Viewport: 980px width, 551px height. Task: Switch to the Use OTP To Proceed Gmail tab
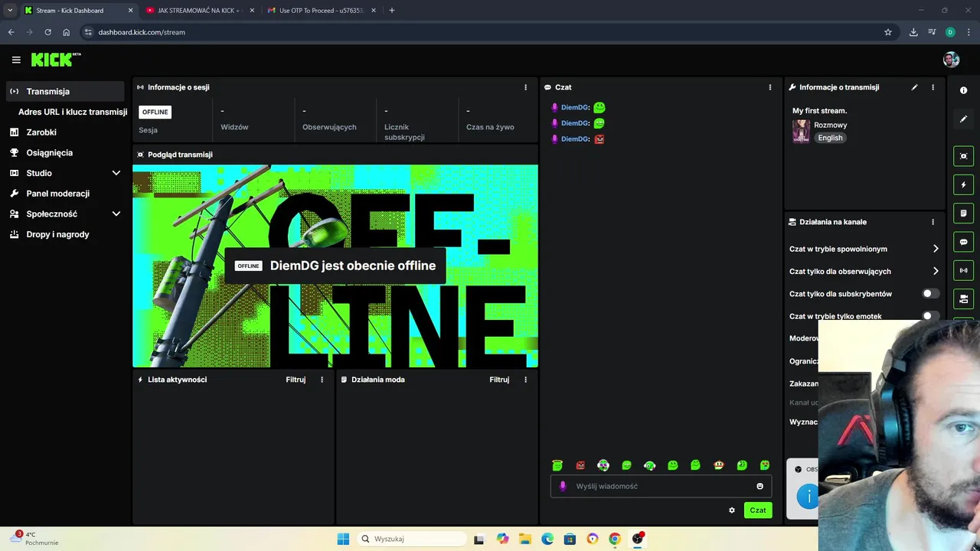[x=322, y=11]
